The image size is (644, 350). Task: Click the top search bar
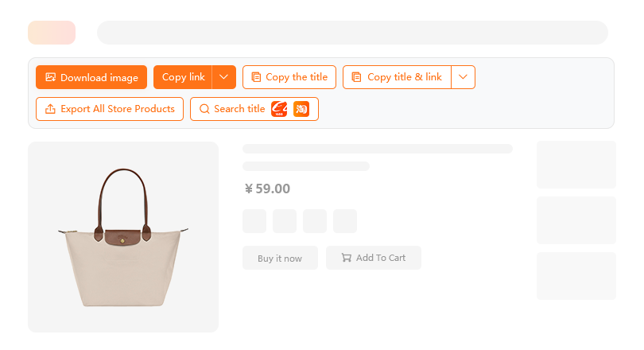pyautogui.click(x=352, y=33)
